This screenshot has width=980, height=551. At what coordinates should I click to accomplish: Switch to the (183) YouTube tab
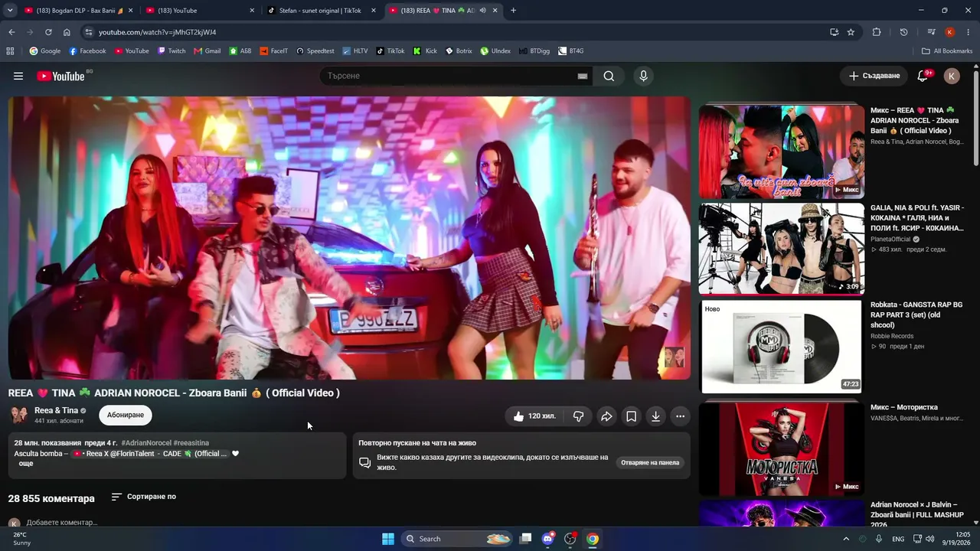point(199,11)
